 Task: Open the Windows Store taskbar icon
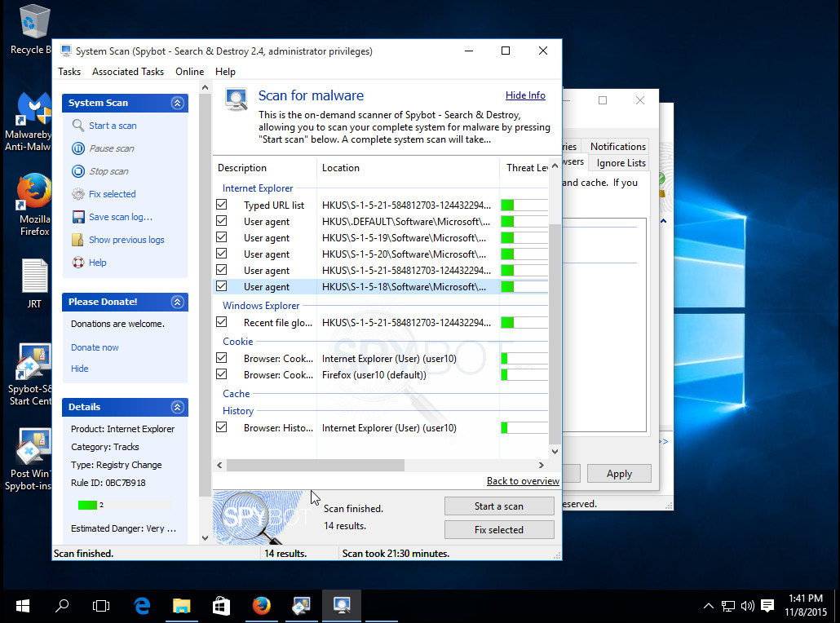(221, 606)
